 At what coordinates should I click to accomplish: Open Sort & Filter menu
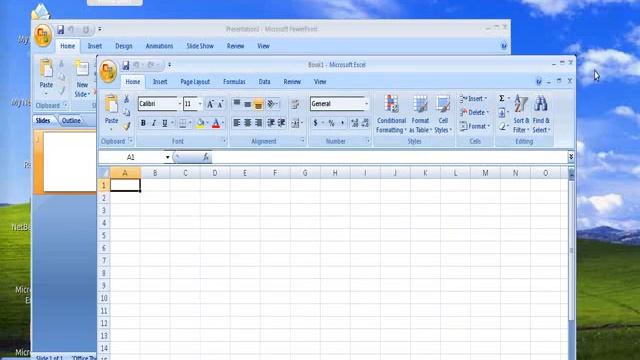click(521, 114)
